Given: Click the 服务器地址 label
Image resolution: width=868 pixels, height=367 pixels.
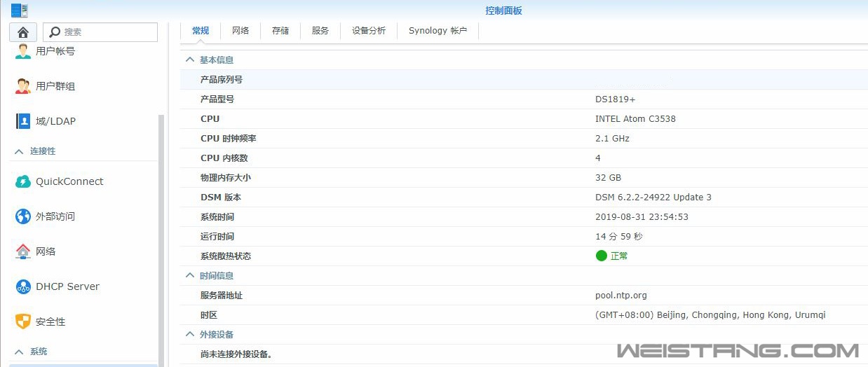Looking at the screenshot, I should point(222,296).
